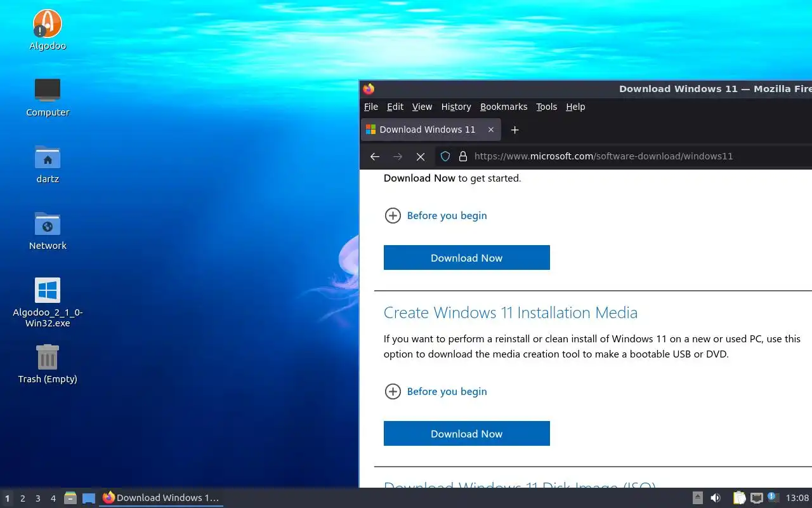Screen dimensions: 812x508
Task: Open the Tools menu
Action: pos(546,107)
